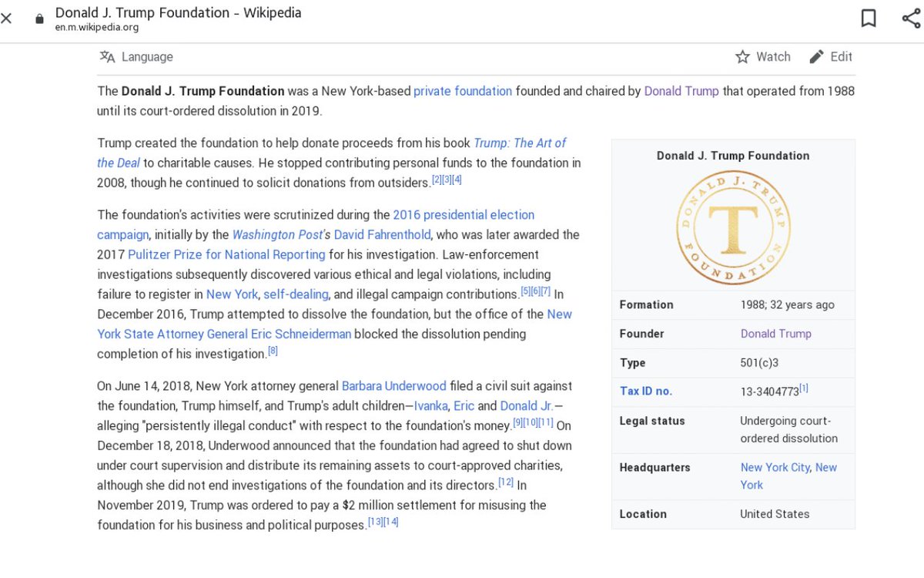The height and width of the screenshot is (578, 924).
Task: Jump to citation [4]
Action: pyautogui.click(x=457, y=180)
